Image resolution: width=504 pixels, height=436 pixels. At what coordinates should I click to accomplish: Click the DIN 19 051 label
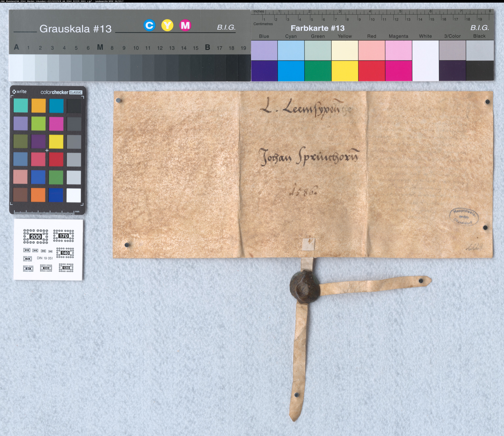45,258
